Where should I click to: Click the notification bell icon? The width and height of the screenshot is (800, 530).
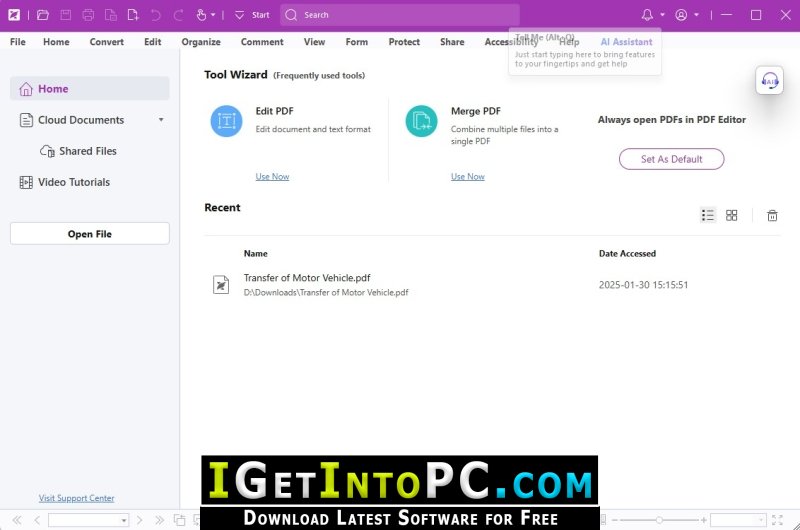tap(647, 15)
